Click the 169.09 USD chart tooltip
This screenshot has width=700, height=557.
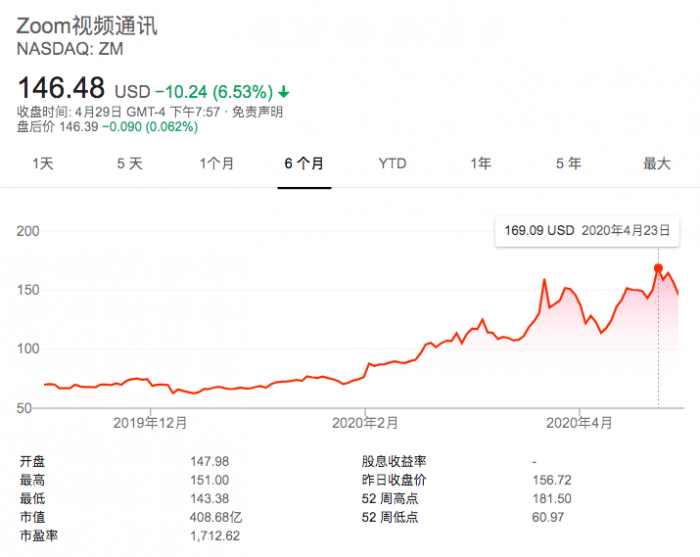(586, 230)
